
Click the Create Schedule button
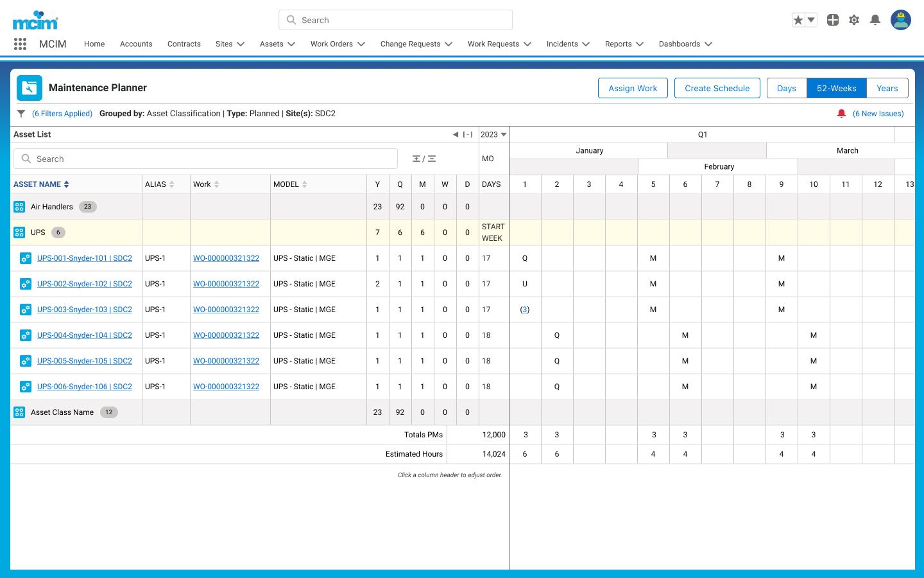717,88
